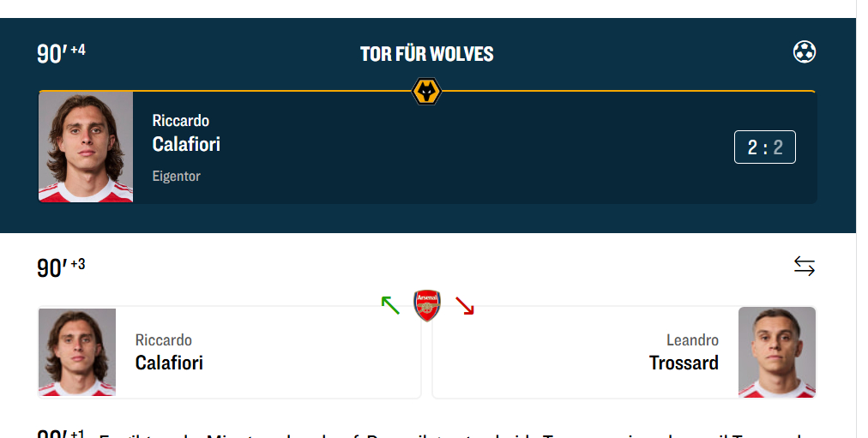The width and height of the screenshot is (868, 438).
Task: Click the 90'+4 minute marker
Action: click(61, 53)
